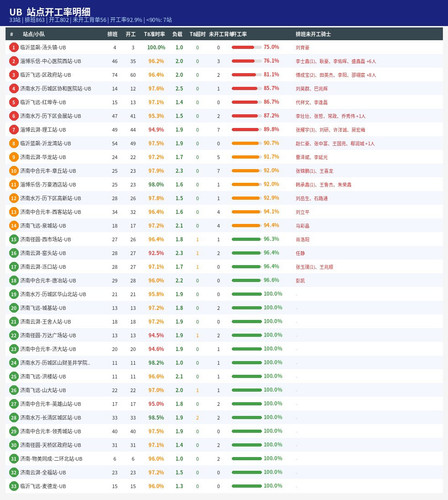Click the T8超时 column header
The image size is (448, 500).
197,34
